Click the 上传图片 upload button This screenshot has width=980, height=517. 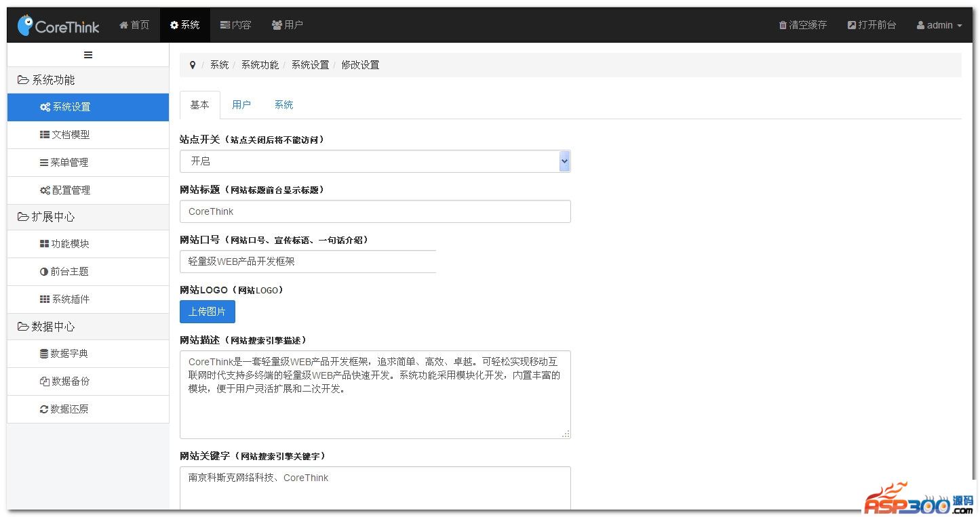pyautogui.click(x=208, y=312)
